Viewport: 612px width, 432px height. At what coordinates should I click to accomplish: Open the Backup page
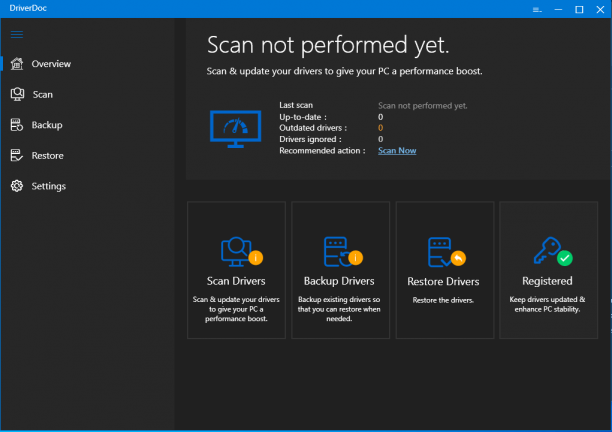[47, 125]
